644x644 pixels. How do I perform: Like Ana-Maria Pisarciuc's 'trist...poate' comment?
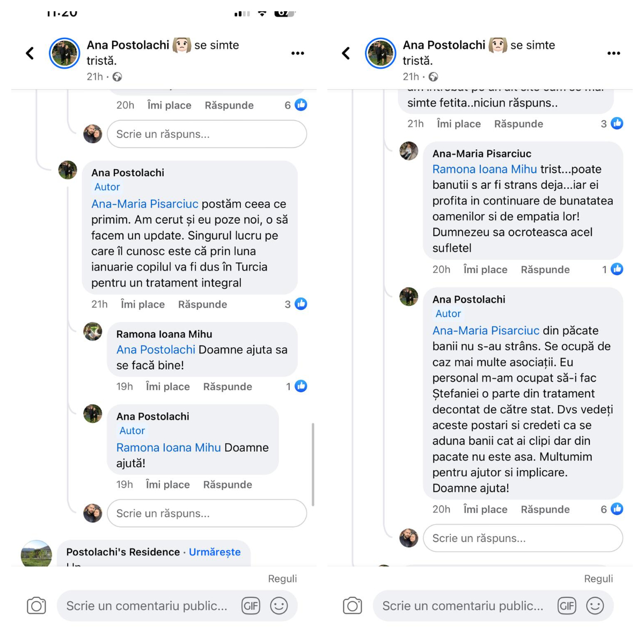pyautogui.click(x=485, y=269)
